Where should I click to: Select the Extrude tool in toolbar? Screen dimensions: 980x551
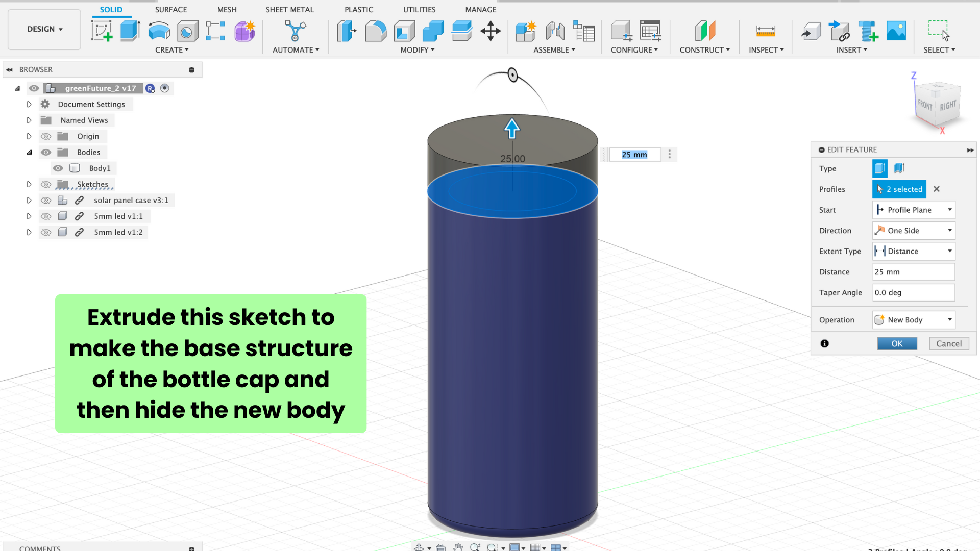(x=130, y=31)
